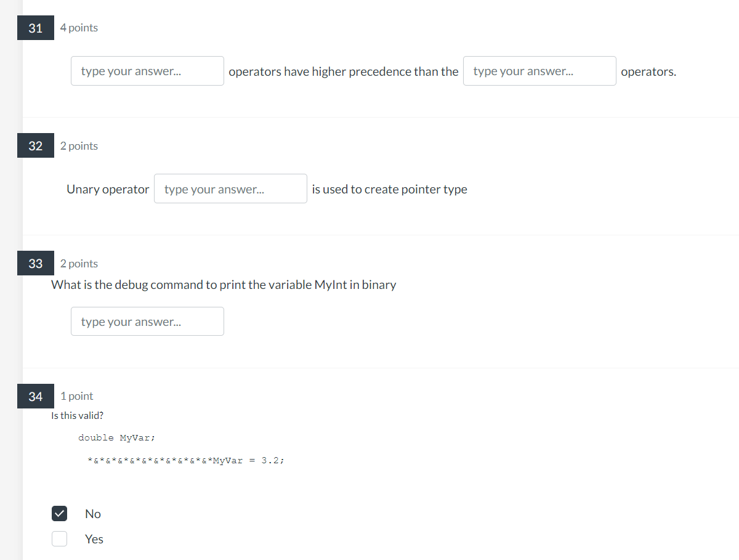Select Yes for the validity question
The width and height of the screenshot is (739, 560).
tap(59, 538)
